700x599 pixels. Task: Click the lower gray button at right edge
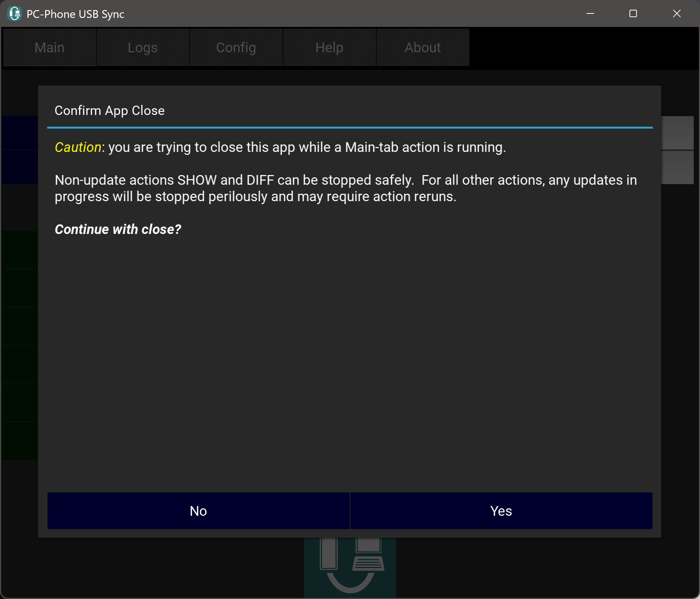click(x=677, y=167)
